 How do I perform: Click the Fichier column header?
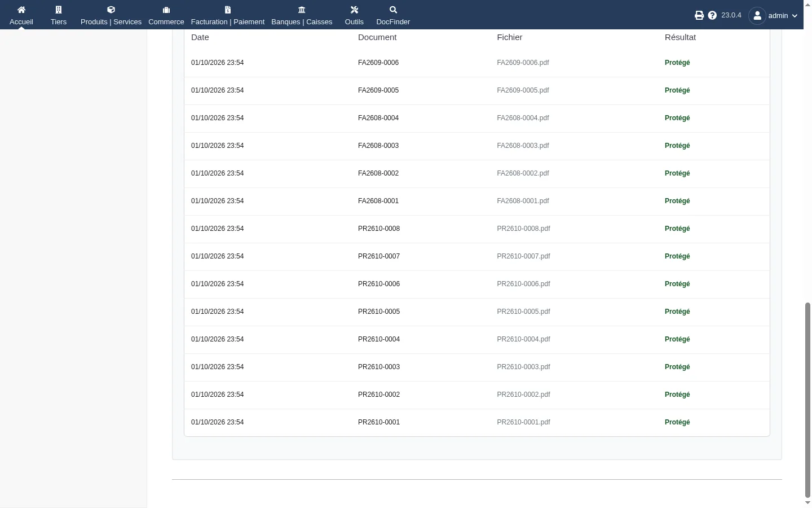510,37
